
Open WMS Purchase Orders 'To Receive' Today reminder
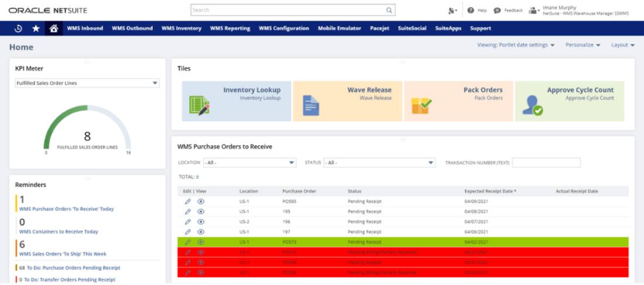pos(67,209)
